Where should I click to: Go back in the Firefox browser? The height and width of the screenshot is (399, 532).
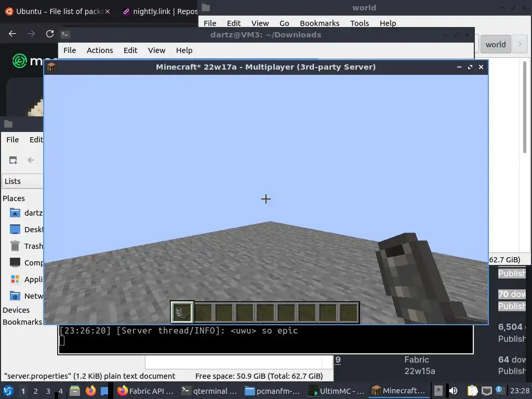pos(12,34)
